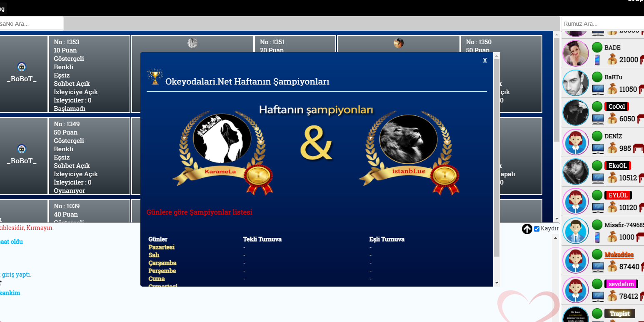Focus the Rumuz Ara search field

[602, 24]
